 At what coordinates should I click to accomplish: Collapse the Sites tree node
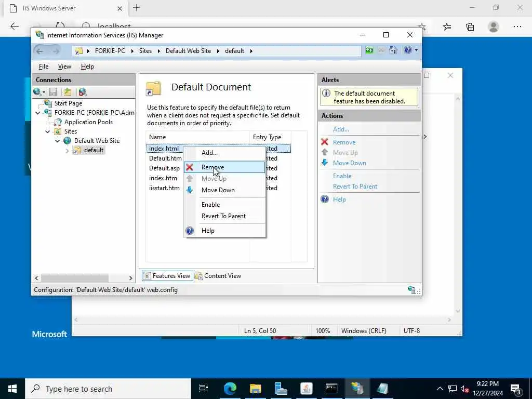point(47,131)
